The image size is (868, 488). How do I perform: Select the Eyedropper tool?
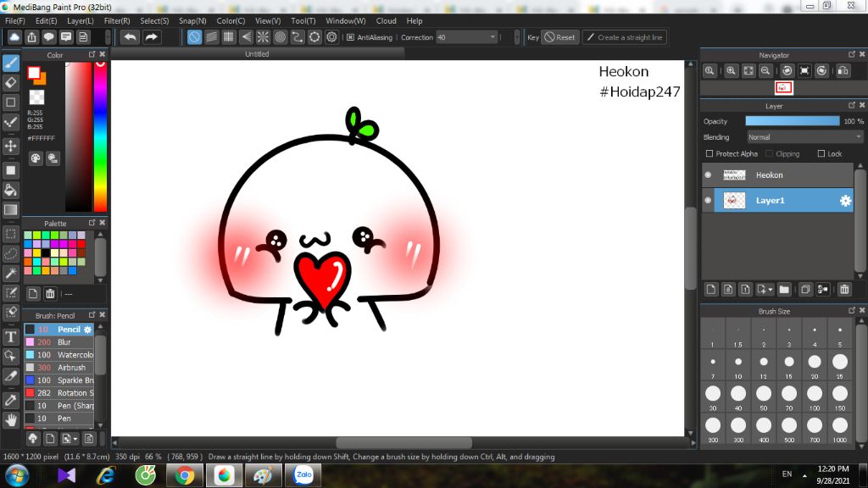[10, 400]
